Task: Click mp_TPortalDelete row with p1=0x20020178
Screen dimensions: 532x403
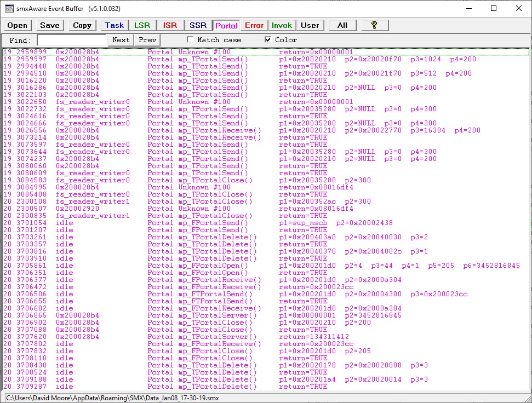Action: tap(266, 365)
